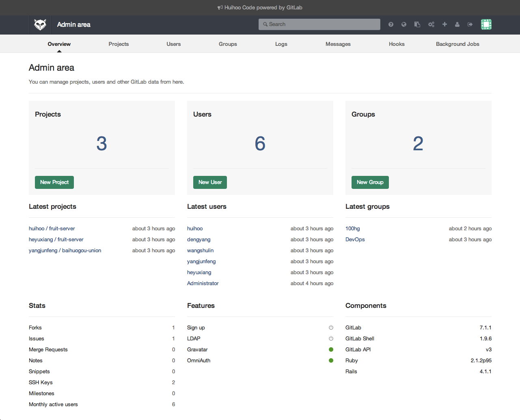Viewport: 520px width, 420px height.
Task: Open the DevOps group link
Action: tap(355, 239)
